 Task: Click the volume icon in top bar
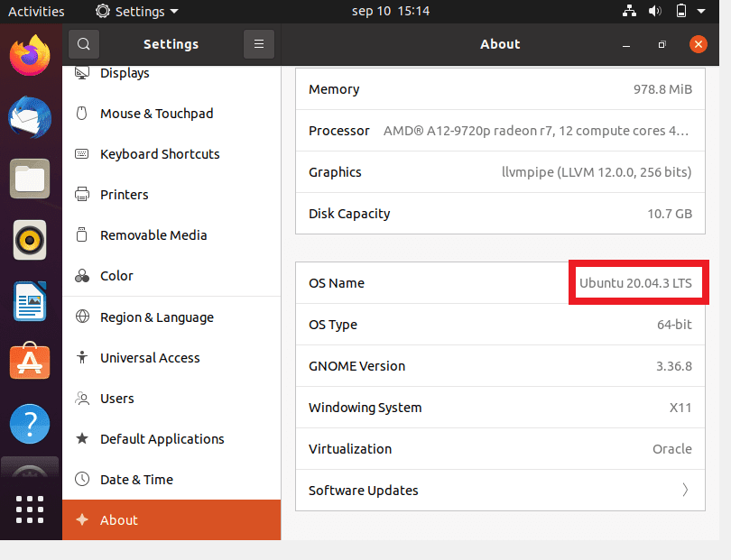click(x=655, y=11)
